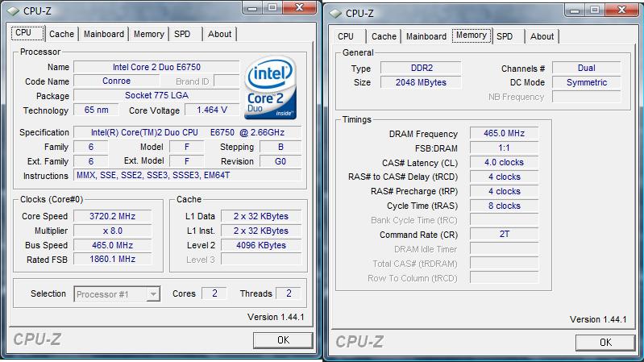Close the right CPU-Z window
This screenshot has width=644, height=362.
pyautogui.click(x=623, y=10)
